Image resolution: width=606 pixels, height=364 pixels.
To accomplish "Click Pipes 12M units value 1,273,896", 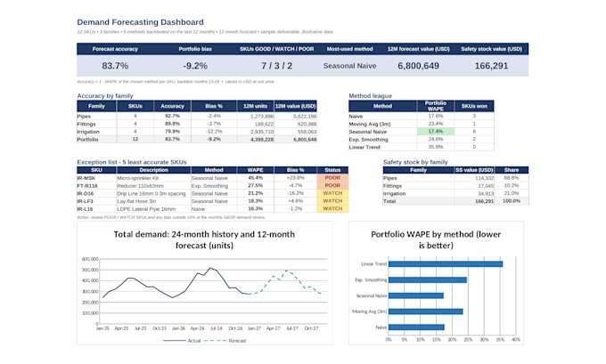I will pyautogui.click(x=256, y=116).
